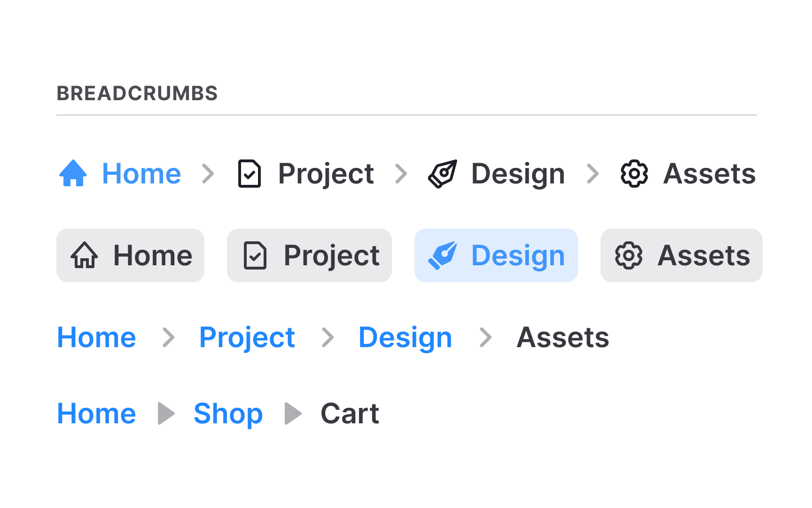Open the Shop link
This screenshot has height=508, width=812.
pyautogui.click(x=228, y=413)
